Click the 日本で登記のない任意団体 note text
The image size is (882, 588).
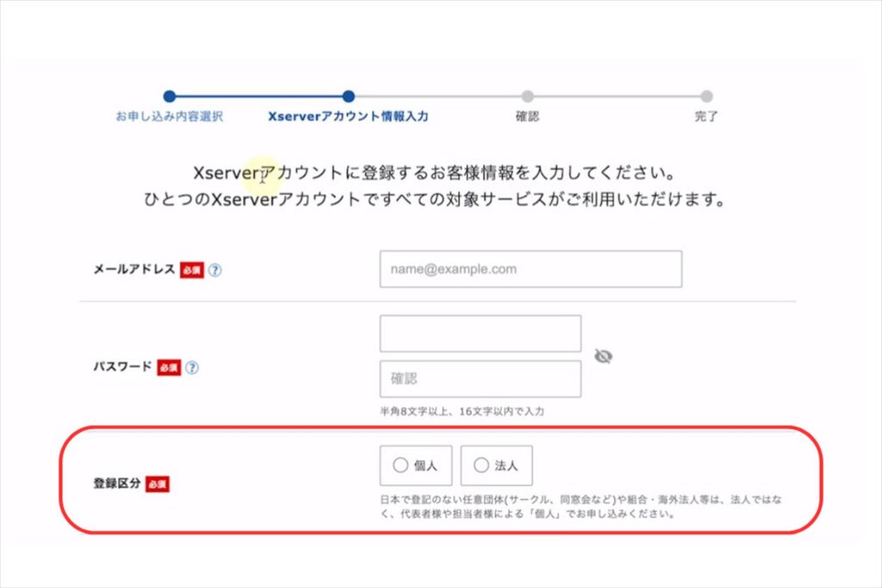tap(581, 506)
